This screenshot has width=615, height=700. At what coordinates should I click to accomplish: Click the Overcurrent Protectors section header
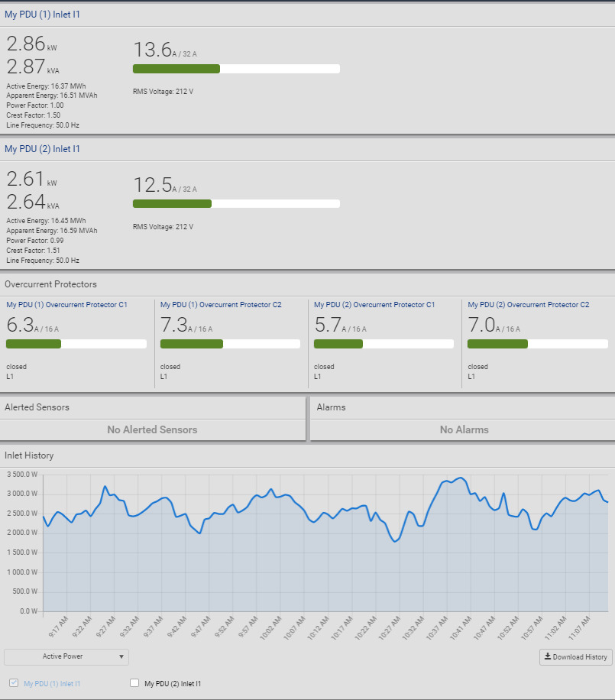pos(50,284)
